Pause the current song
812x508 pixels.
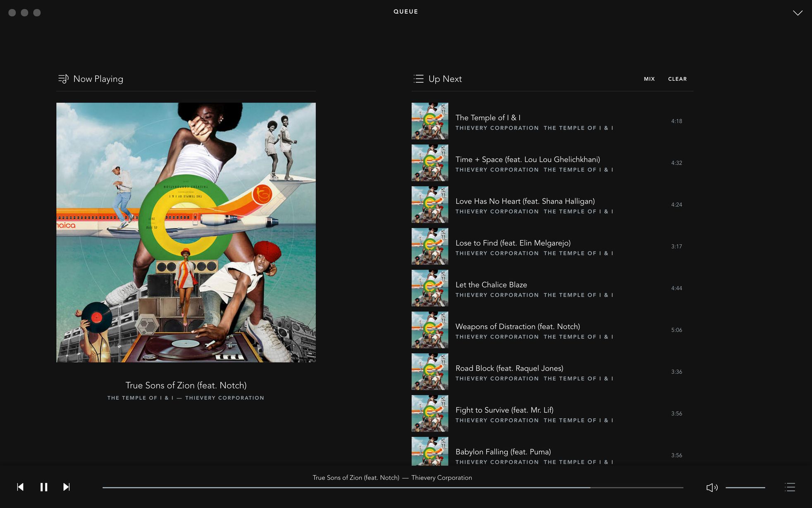[43, 487]
